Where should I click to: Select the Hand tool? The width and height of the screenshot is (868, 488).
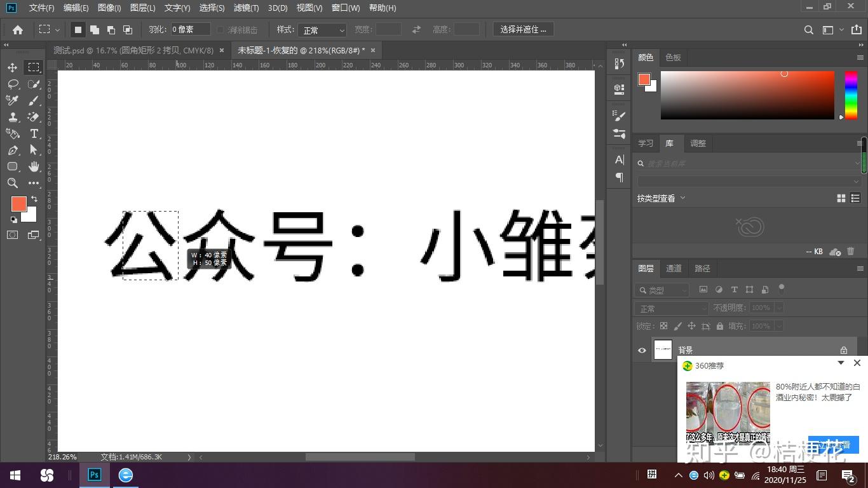pyautogui.click(x=34, y=166)
